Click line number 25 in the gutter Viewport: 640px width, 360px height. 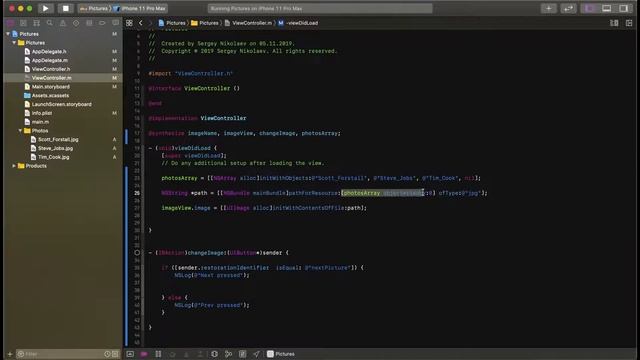137,193
